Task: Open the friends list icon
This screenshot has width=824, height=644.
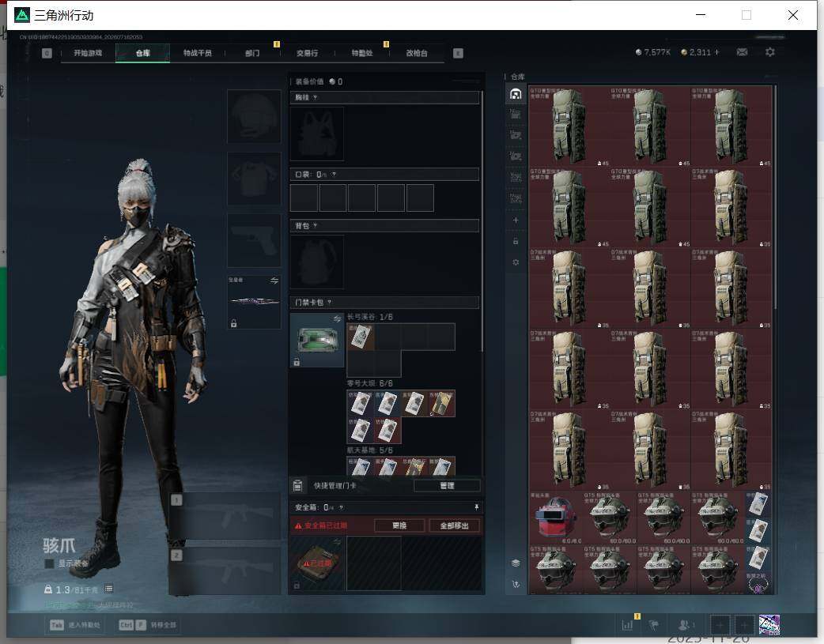Action: 684,624
